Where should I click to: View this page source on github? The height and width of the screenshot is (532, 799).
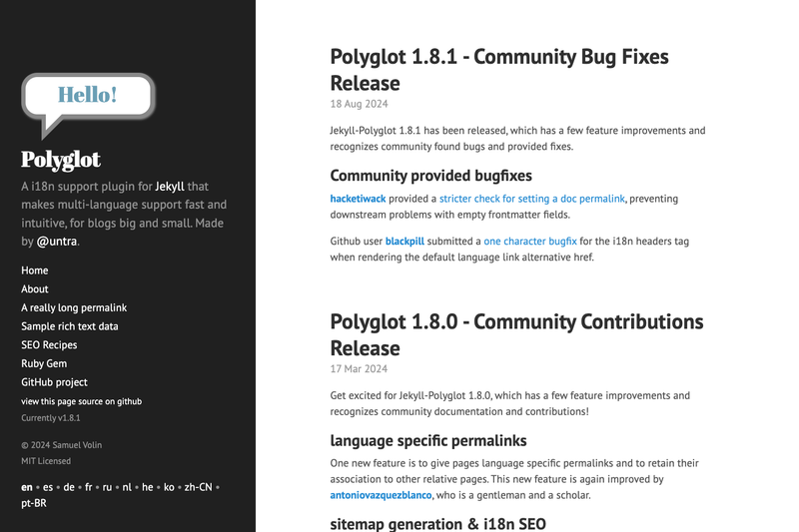pos(82,401)
